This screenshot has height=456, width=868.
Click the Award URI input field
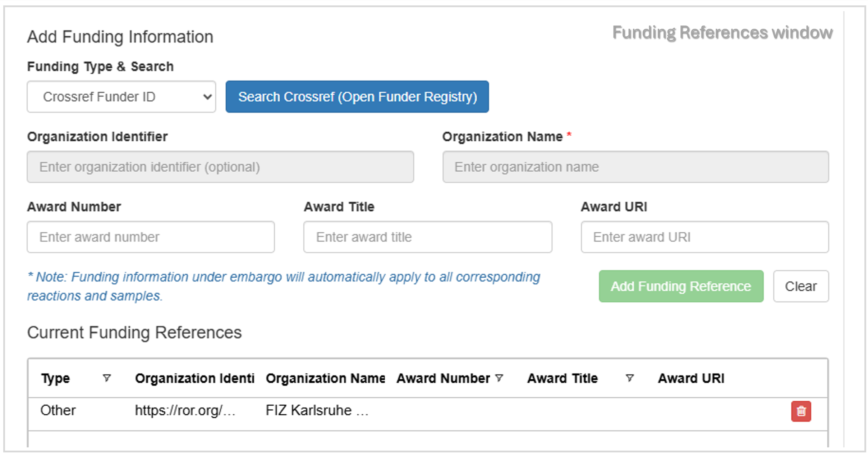(704, 237)
